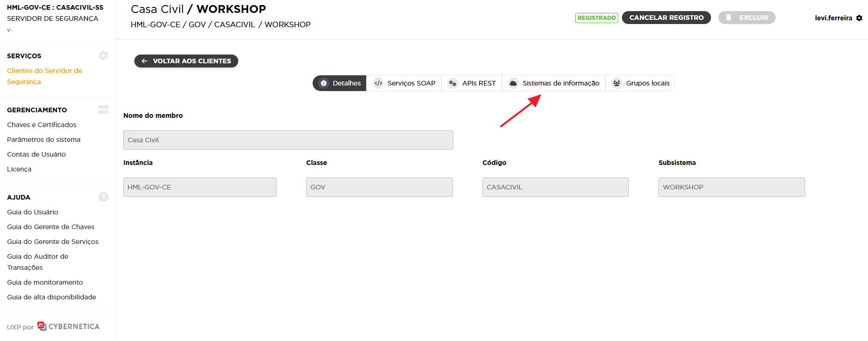Click the server icon beside GERENCIAMENTO
This screenshot has height=341, width=868.
point(103,110)
